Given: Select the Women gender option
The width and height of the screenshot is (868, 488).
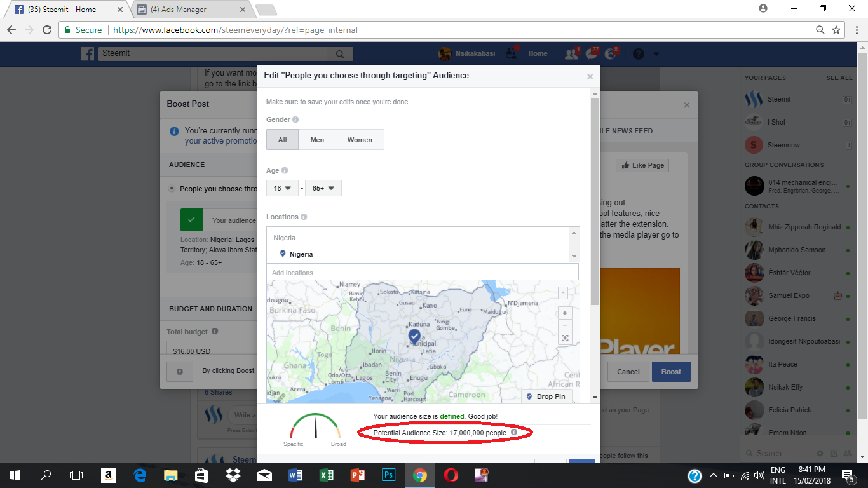Looking at the screenshot, I should pos(360,140).
